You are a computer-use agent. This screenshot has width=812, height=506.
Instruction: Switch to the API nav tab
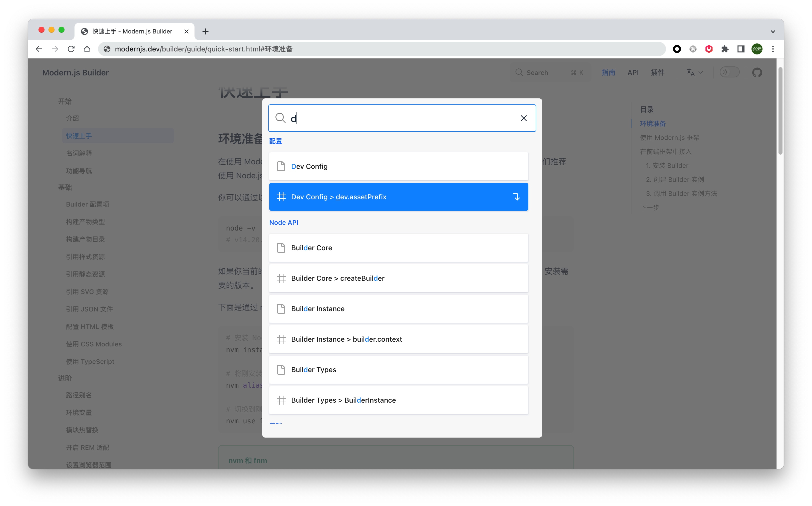tap(633, 73)
